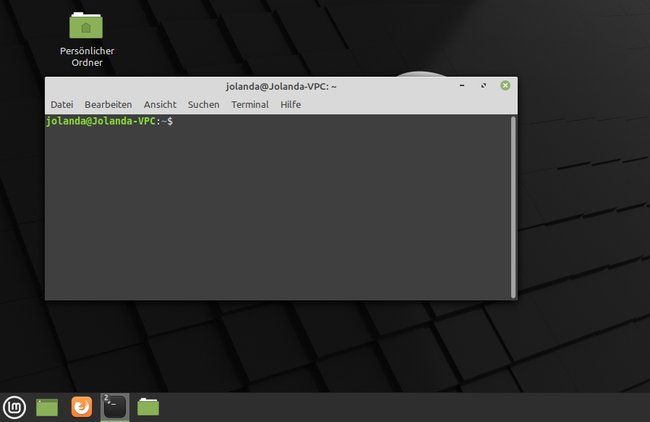This screenshot has height=422, width=650.
Task: Open the Bearbeiten menu
Action: [x=108, y=104]
